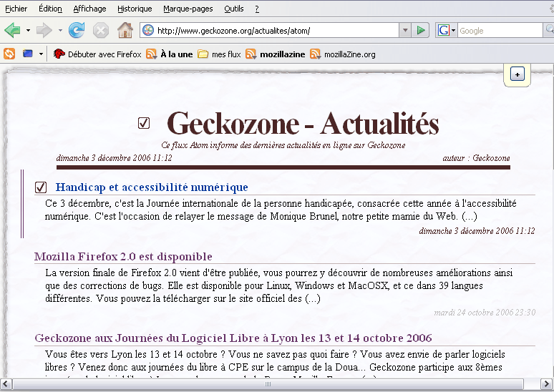Expand the address bar URL history dropdown
Screen dimensions: 554x392
(405, 31)
